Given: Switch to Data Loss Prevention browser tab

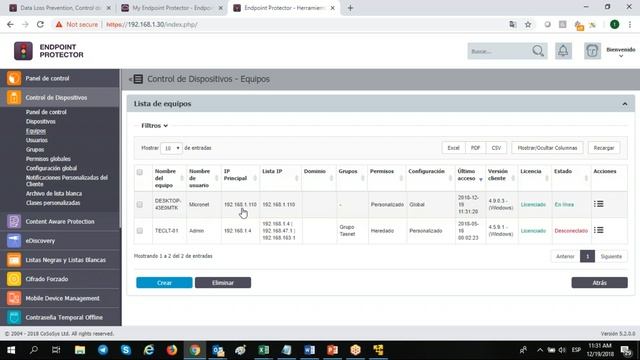Looking at the screenshot, I should tap(60, 8).
